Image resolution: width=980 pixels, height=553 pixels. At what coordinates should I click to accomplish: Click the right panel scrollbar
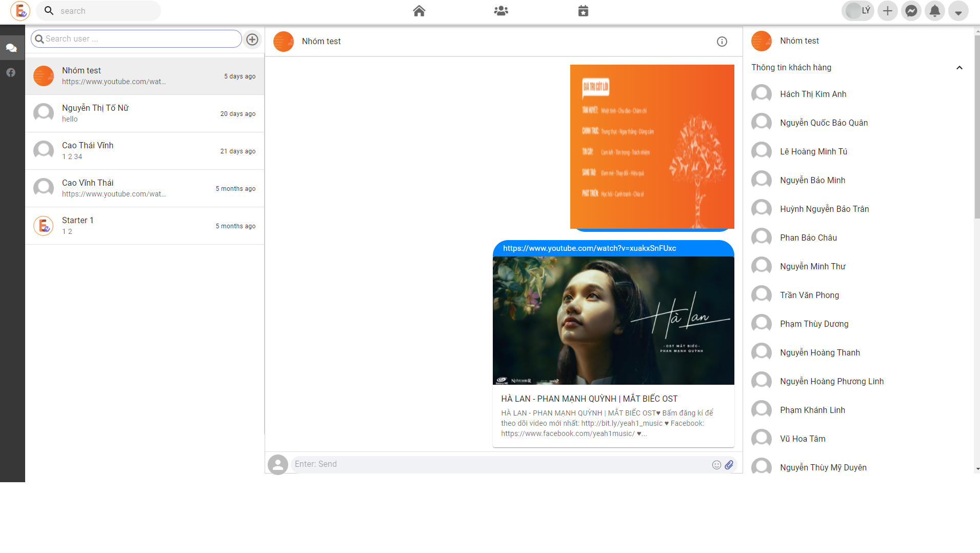[977, 127]
